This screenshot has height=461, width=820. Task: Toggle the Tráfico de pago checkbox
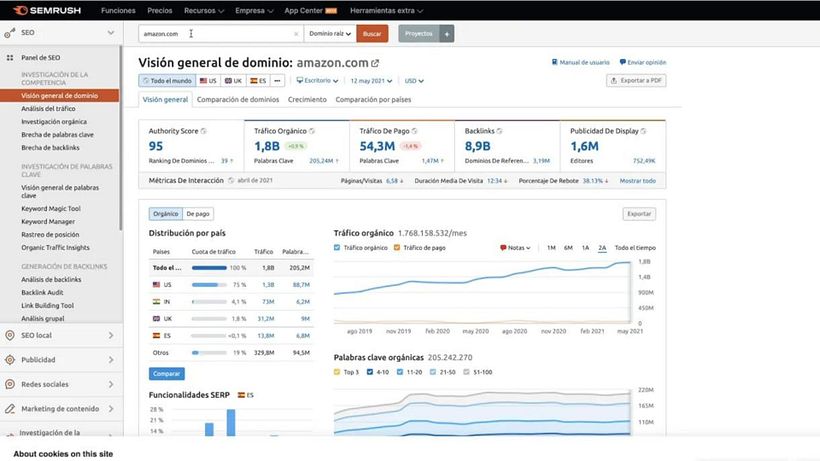(397, 248)
